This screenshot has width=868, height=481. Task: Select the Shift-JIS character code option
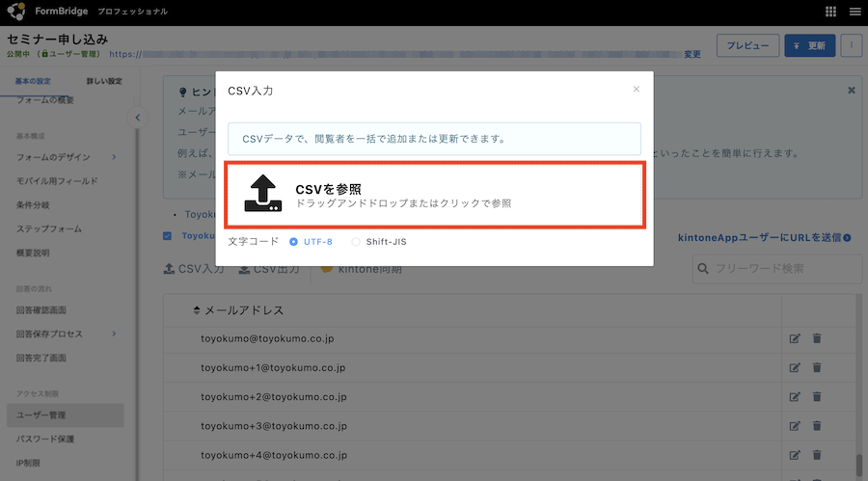coord(356,241)
